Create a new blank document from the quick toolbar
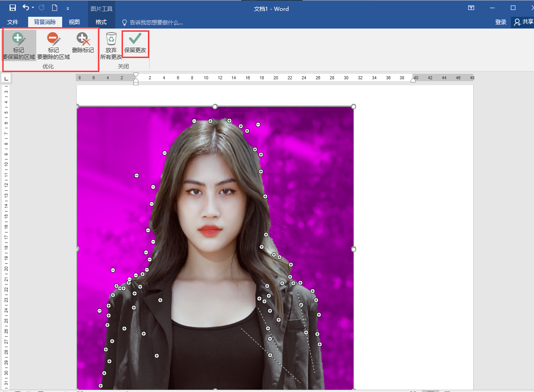Viewport: 534px width, 392px height. 54,8
